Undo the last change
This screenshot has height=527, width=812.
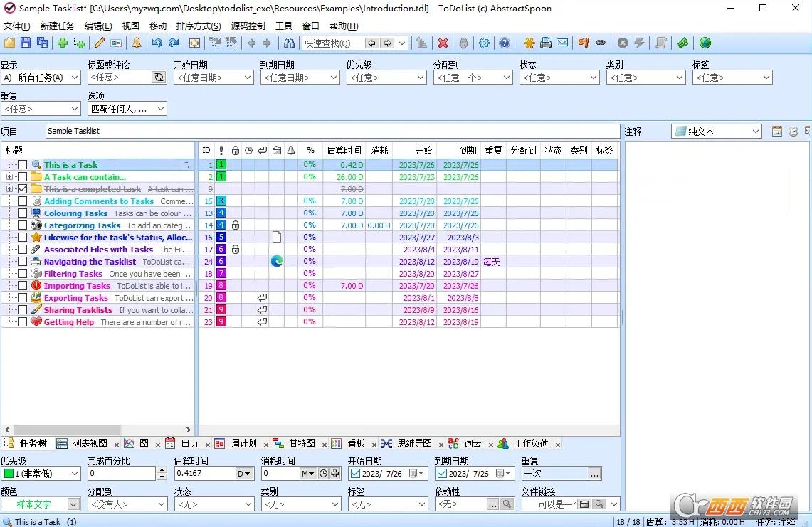(157, 43)
